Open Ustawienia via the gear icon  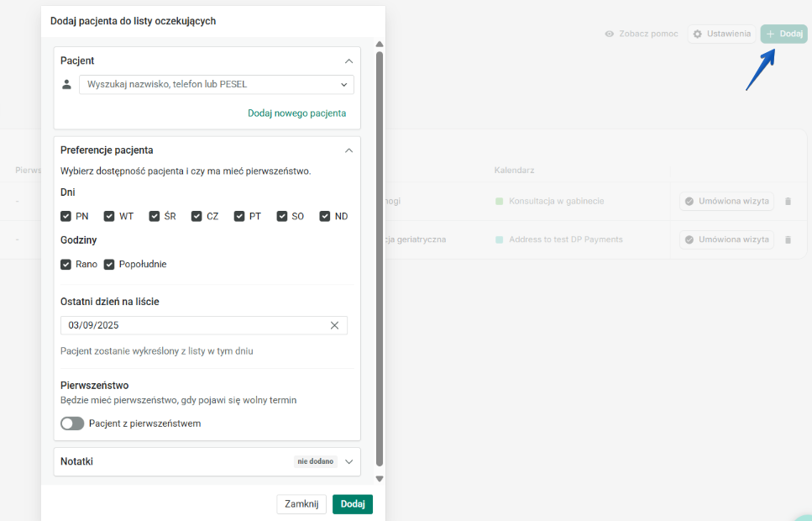[x=699, y=34]
